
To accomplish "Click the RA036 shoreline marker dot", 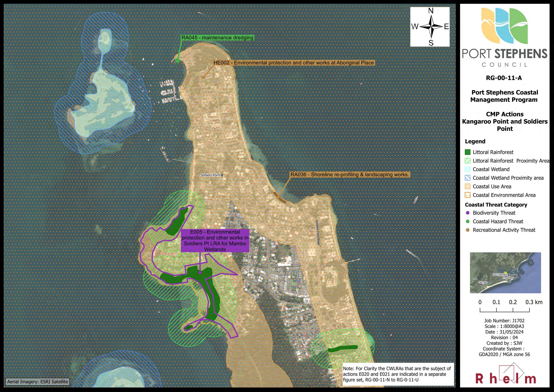I will pyautogui.click(x=278, y=197).
